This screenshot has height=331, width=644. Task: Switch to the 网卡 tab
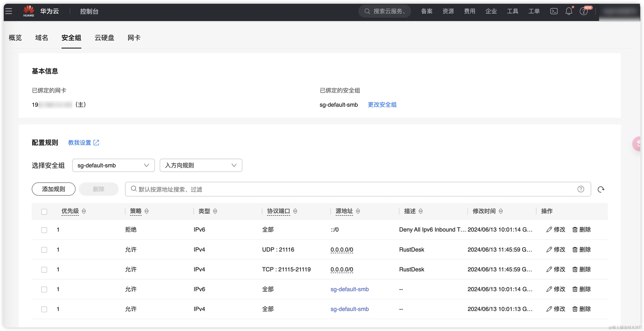click(134, 38)
